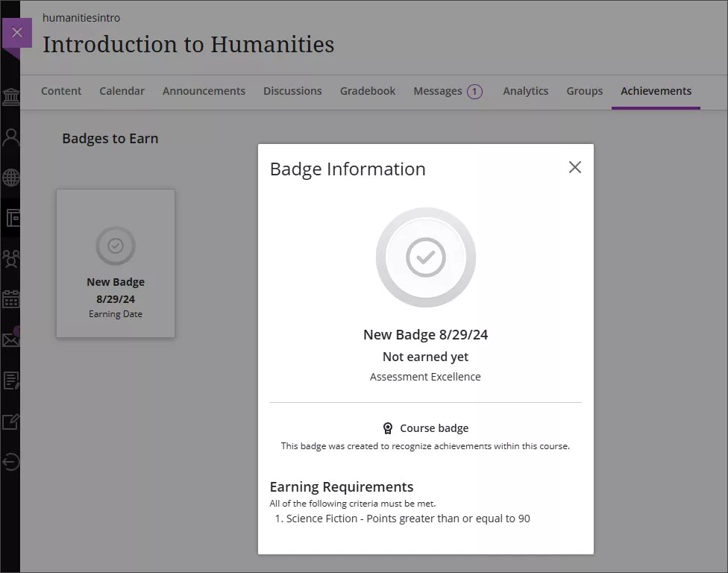728x573 pixels.
Task: Click the circular checkmark badge graphic
Action: coord(425,256)
